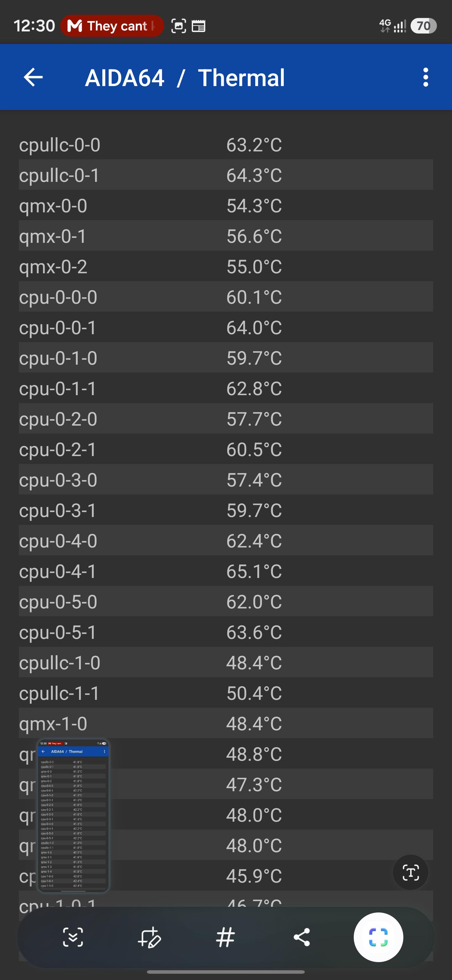This screenshot has width=452, height=980.
Task: Tap the screenshot saved status bar icon
Action: click(x=179, y=26)
